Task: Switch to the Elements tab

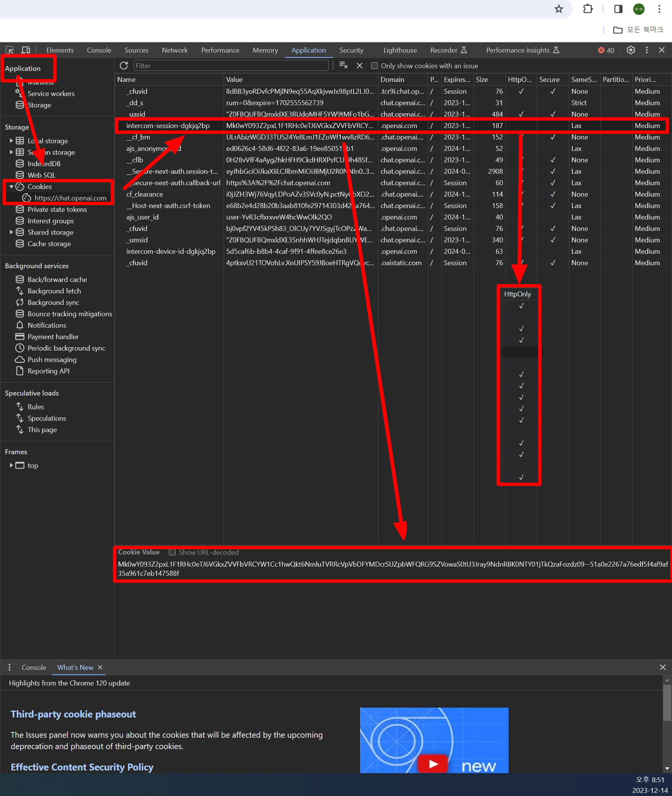Action: [x=60, y=50]
